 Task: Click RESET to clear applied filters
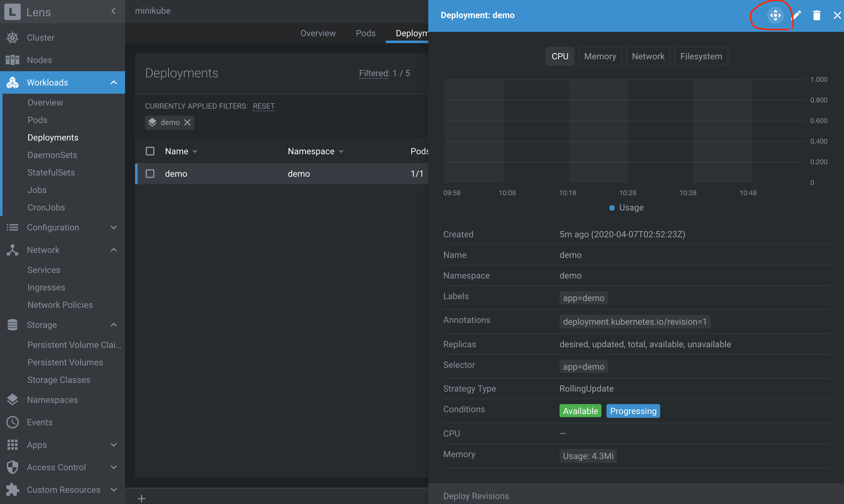[264, 106]
